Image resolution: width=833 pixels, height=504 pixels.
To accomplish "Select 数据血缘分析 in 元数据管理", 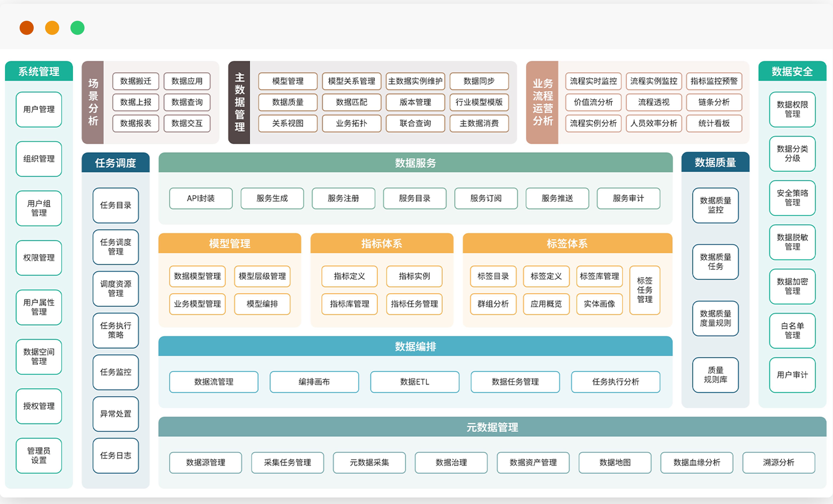I will (697, 462).
